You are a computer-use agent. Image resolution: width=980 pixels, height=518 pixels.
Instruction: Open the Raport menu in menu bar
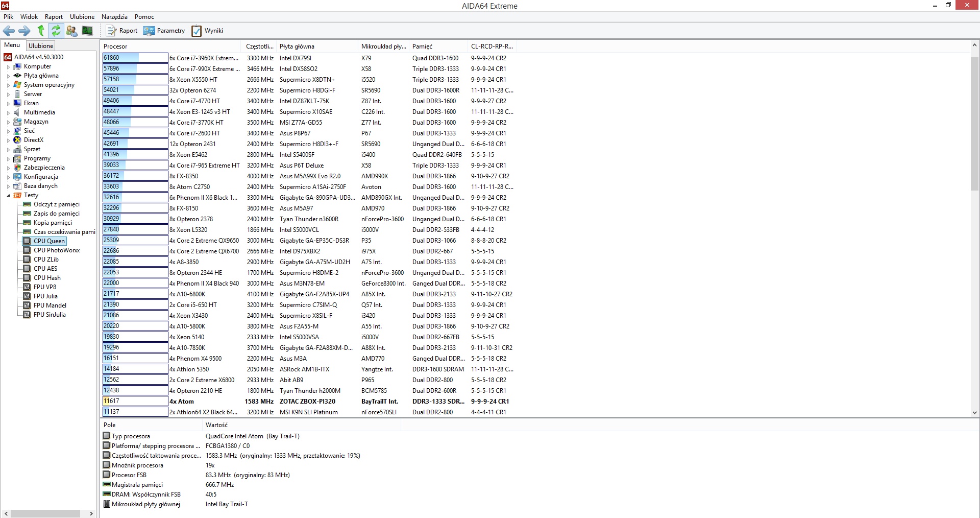pyautogui.click(x=54, y=17)
